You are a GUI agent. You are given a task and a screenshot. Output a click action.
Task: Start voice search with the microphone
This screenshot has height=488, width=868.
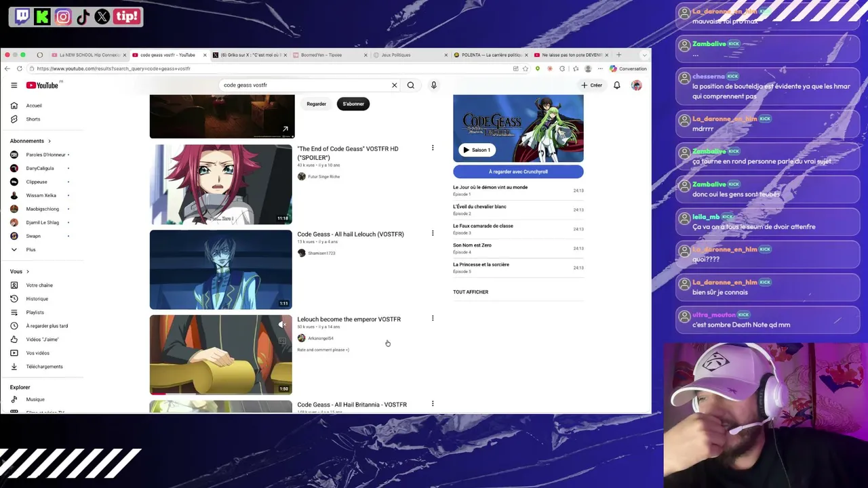tap(433, 85)
